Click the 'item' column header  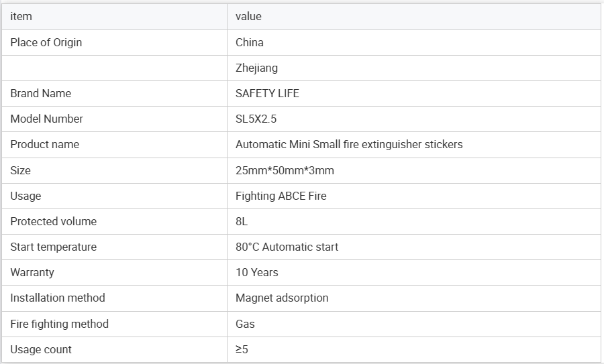[21, 16]
